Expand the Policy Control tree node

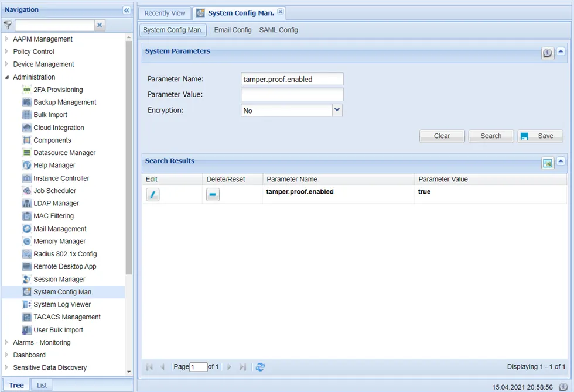tap(6, 51)
